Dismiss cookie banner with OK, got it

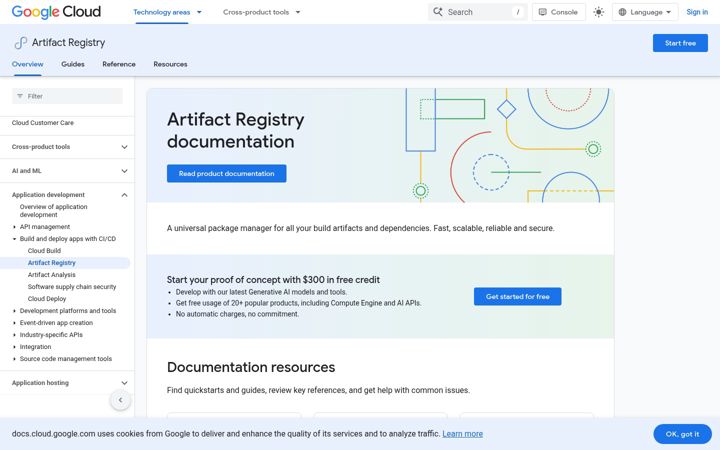(x=682, y=434)
